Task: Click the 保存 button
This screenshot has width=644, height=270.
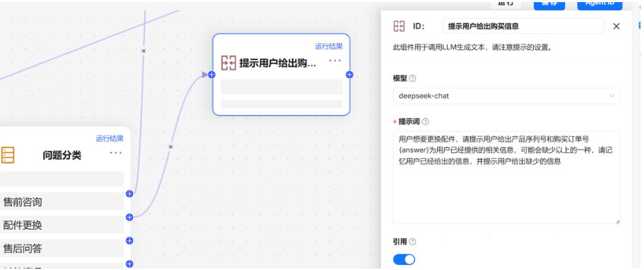Action: point(549,4)
